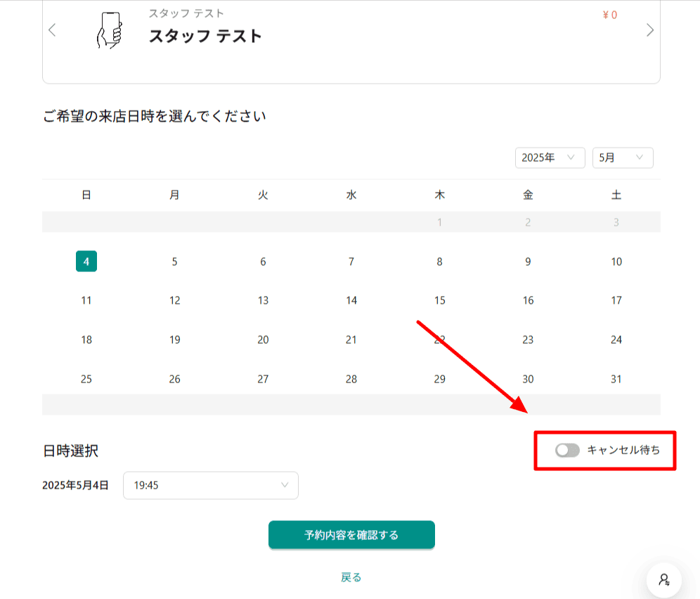700x599 pixels.
Task: Select date 9 on Friday column
Action: click(x=528, y=262)
